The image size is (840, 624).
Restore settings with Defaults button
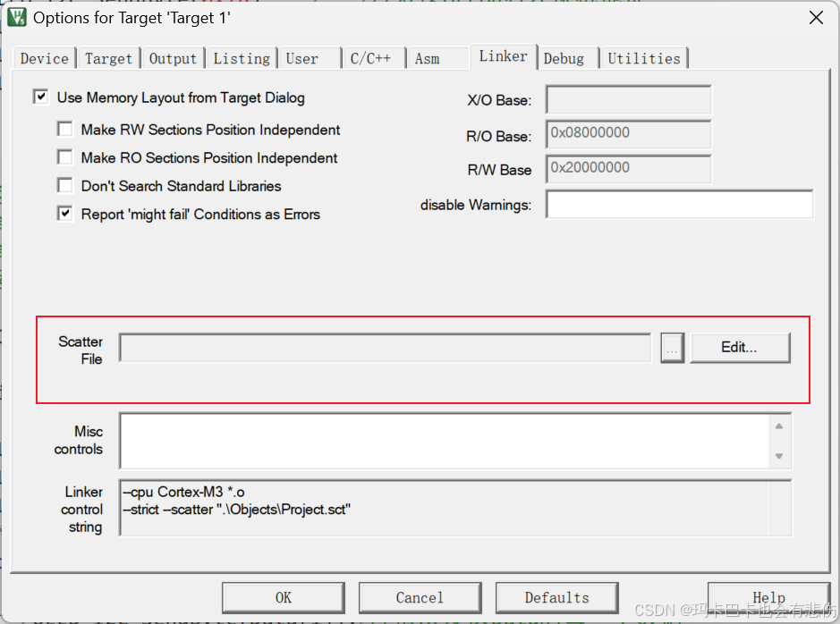click(557, 598)
